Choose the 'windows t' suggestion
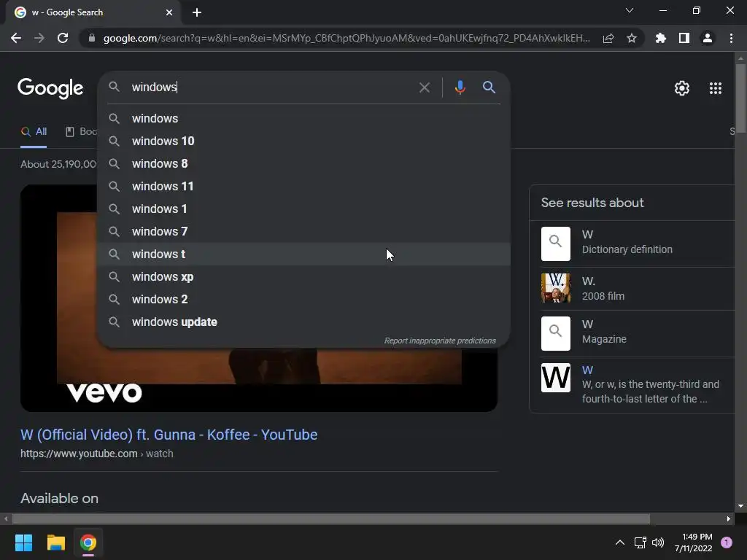This screenshot has width=747, height=560. pyautogui.click(x=304, y=254)
